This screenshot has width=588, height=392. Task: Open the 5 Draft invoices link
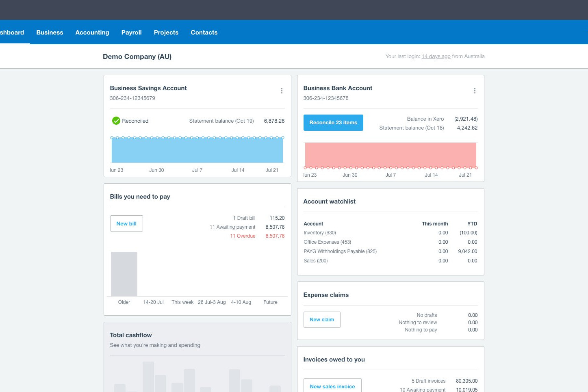(x=428, y=381)
